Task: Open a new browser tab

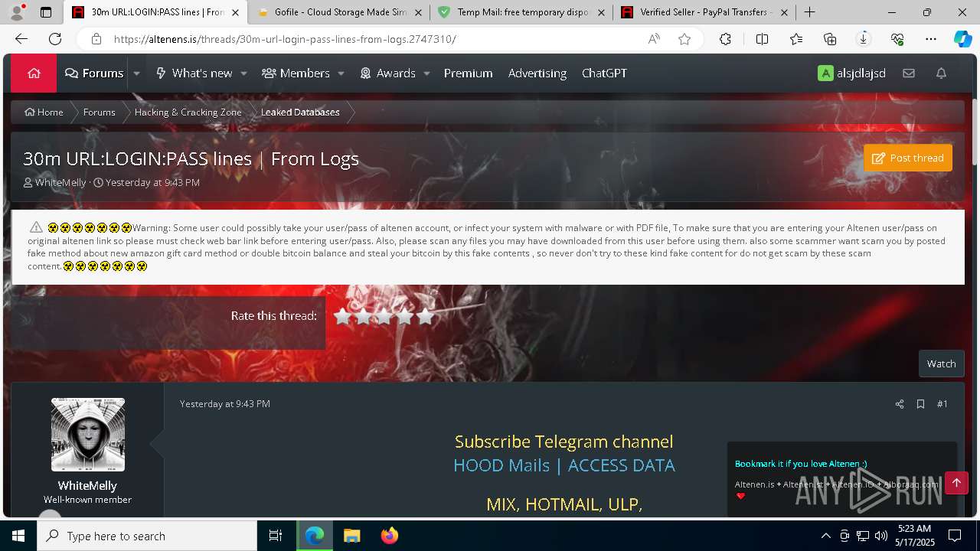Action: (x=809, y=12)
